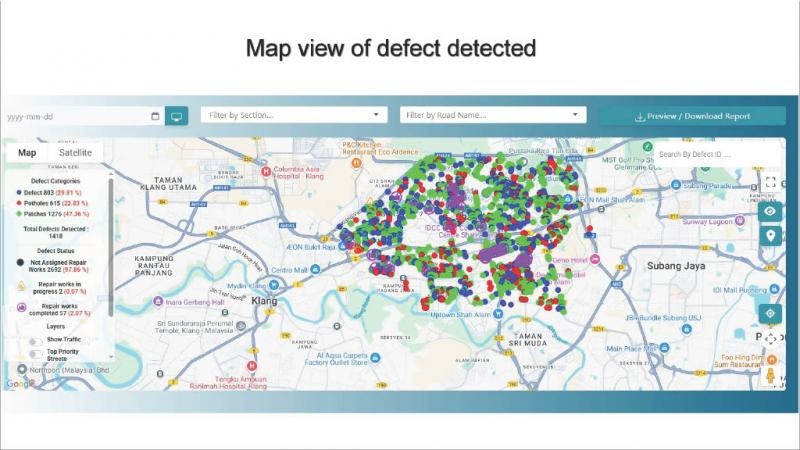This screenshot has height=450, width=800.
Task: Click the Google logo on map
Action: (x=19, y=383)
